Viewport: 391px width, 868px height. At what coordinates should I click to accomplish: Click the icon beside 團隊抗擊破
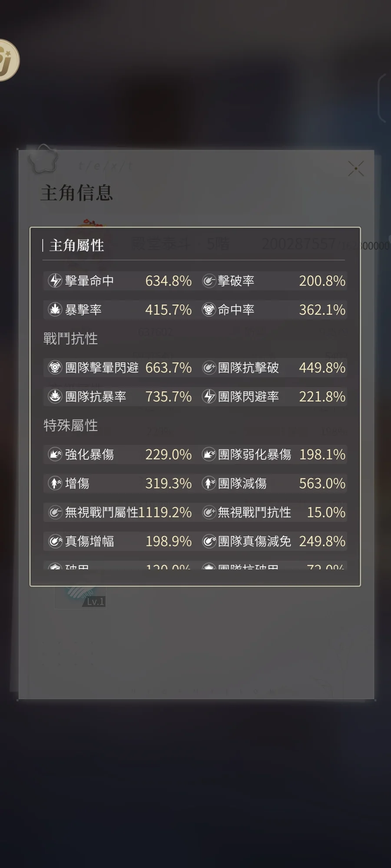click(x=209, y=368)
